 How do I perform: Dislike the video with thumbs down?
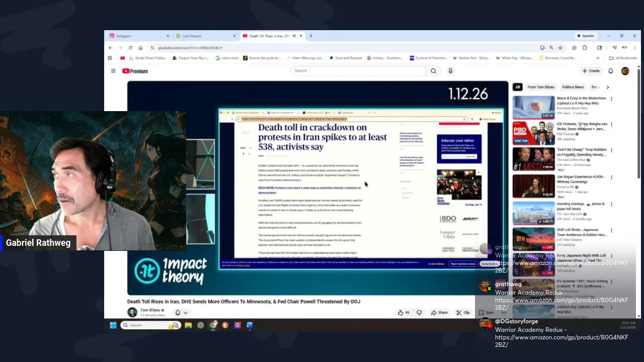click(419, 313)
